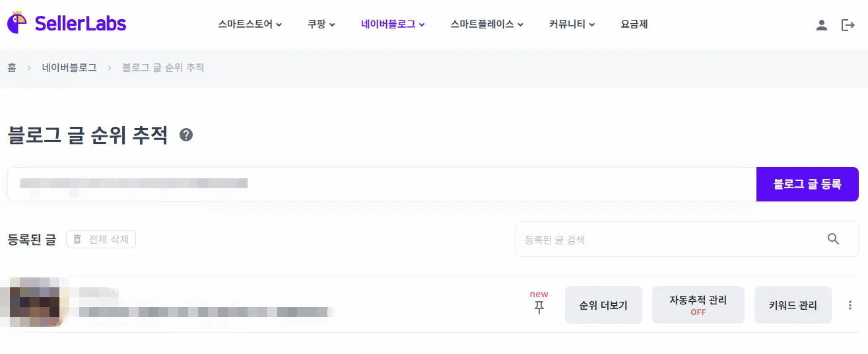Expand the 스마트플레이스 dropdown menu
The image size is (868, 354).
[487, 24]
